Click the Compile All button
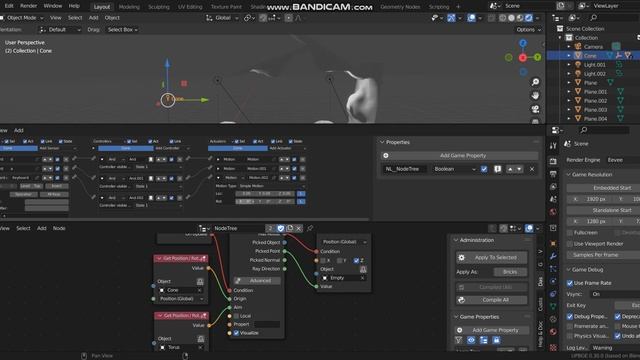 point(491,300)
